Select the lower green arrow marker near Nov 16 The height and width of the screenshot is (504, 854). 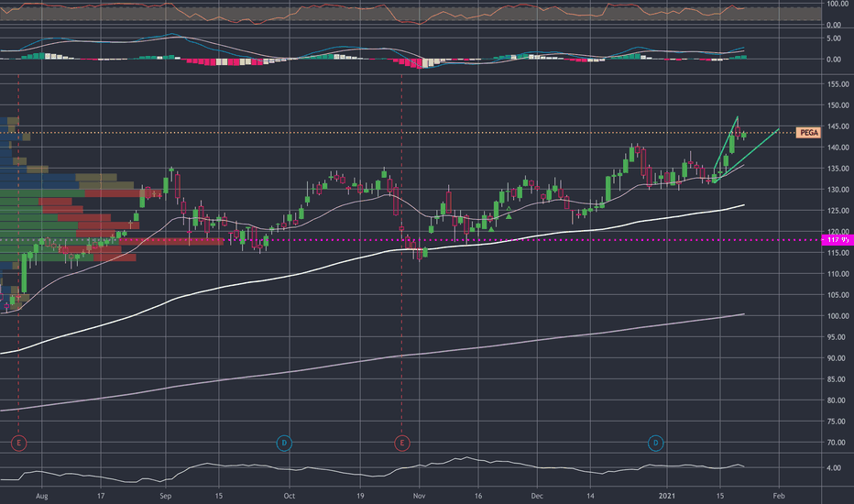491,229
